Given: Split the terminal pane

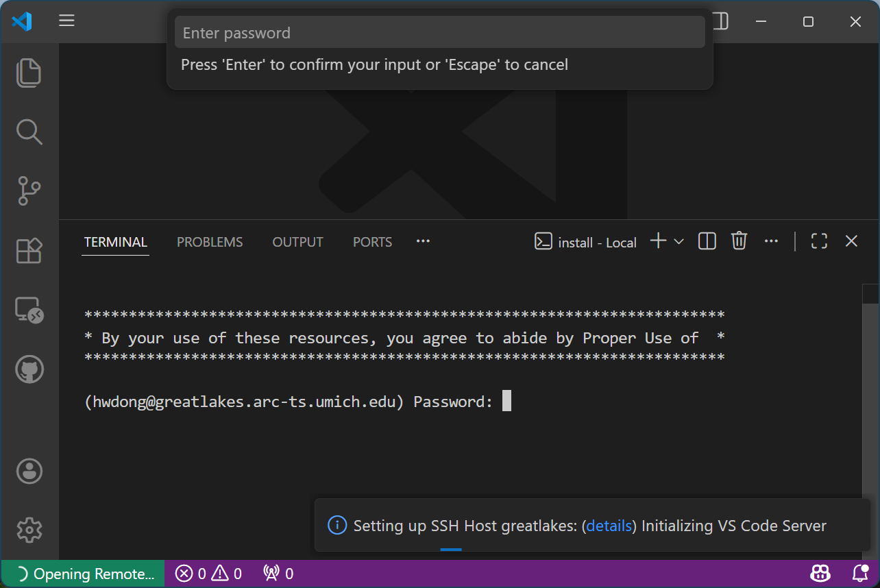Looking at the screenshot, I should [x=707, y=241].
